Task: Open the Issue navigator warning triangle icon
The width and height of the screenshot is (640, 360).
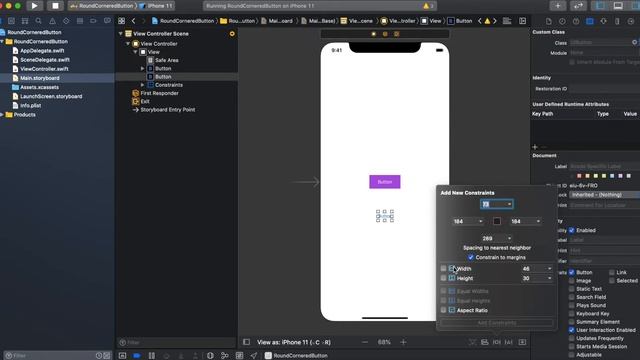Action: click(x=52, y=21)
